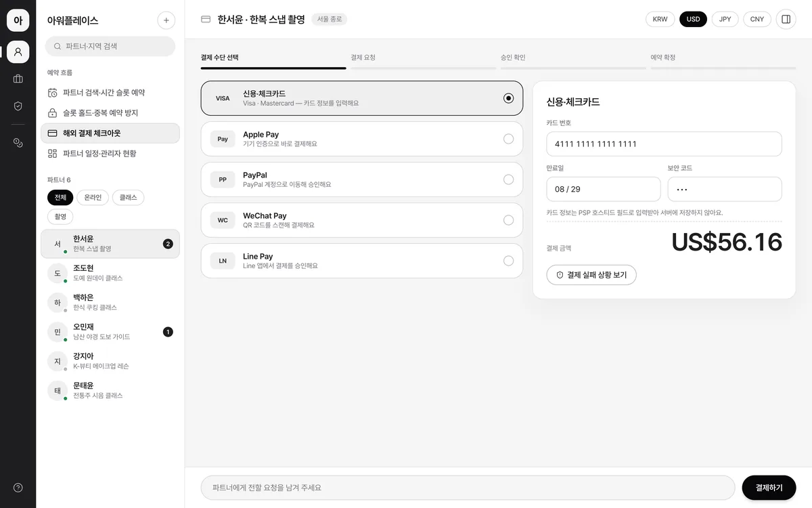The image size is (812, 508).
Task: Open 강지아 K-뷰티 메이크업 레슨 partner
Action: pos(110,361)
